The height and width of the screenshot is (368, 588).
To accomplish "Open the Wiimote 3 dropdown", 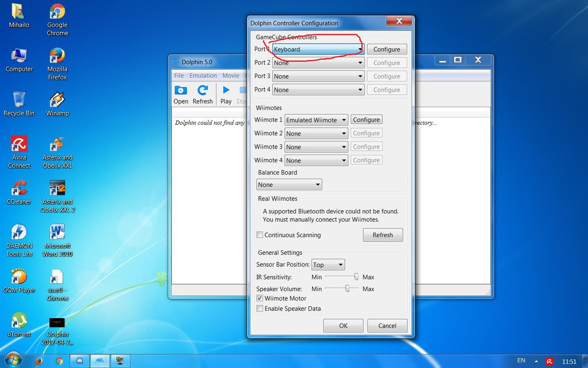I will pyautogui.click(x=316, y=147).
